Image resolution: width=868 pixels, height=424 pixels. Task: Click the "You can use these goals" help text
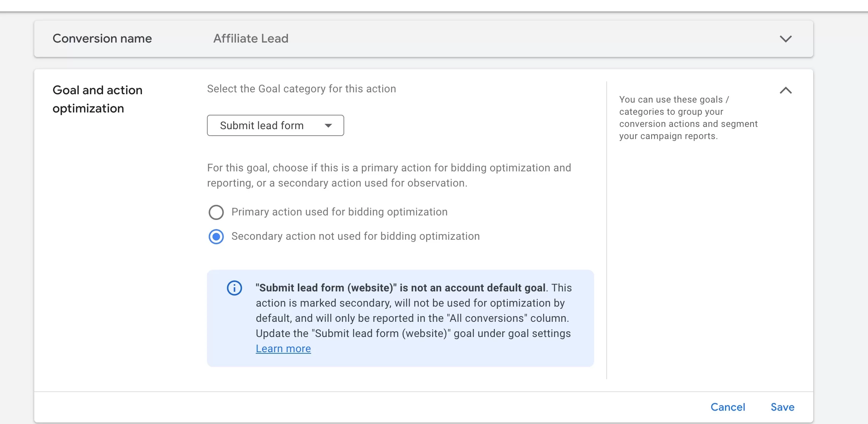[688, 117]
